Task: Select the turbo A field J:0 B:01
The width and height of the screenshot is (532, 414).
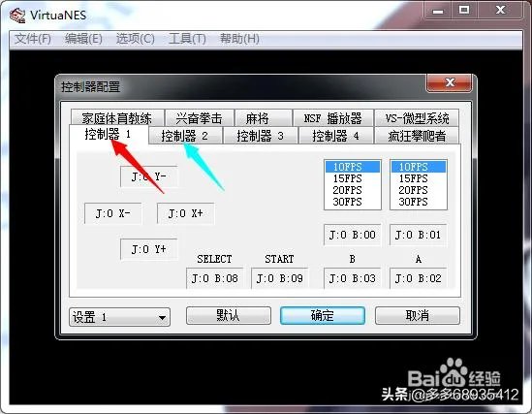Action: pos(418,235)
